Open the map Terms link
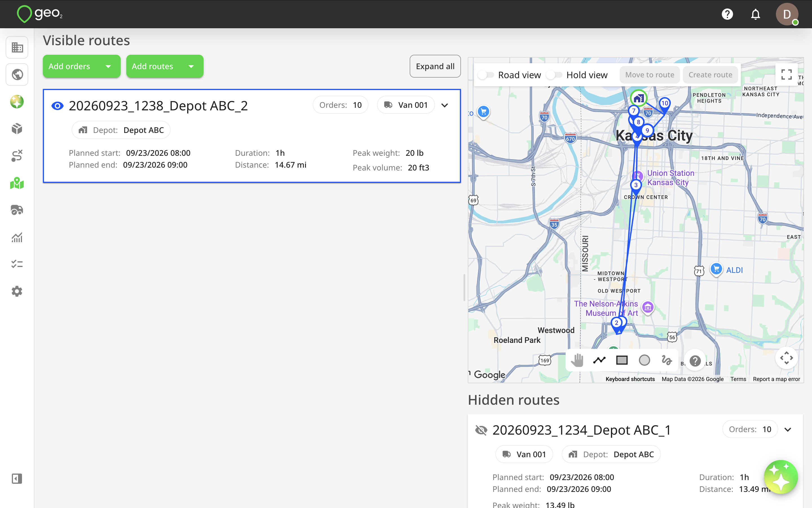Screen dimensions: 812x508 738,379
